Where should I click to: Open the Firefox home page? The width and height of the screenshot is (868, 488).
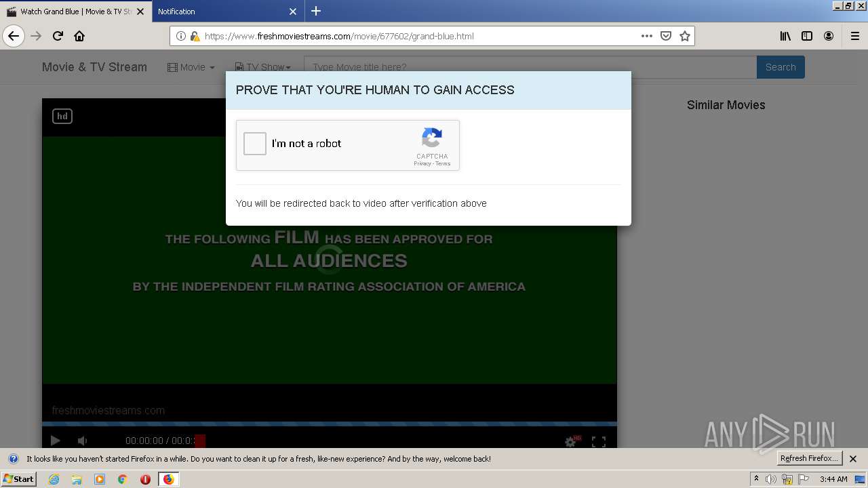click(79, 36)
